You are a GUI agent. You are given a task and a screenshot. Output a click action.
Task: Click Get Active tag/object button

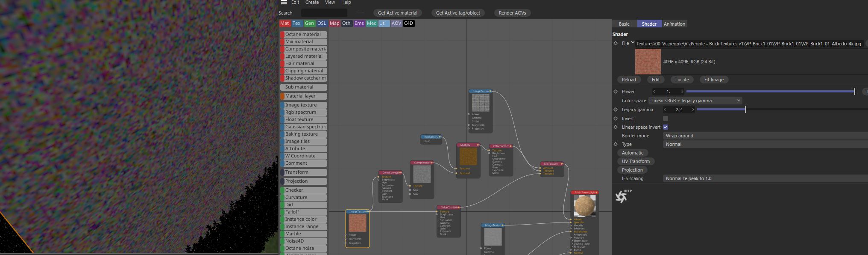click(458, 13)
